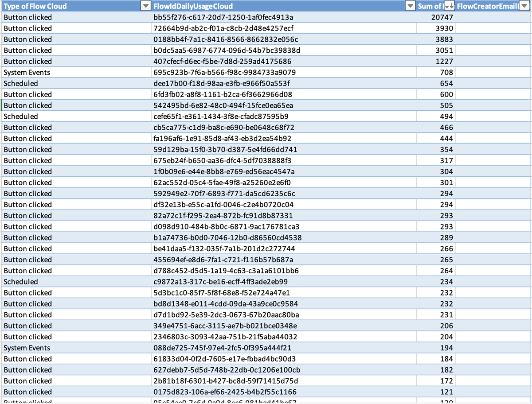Select cell 72664b9d-ab2c-f01a-c8cb-2d48e4257ecf
The height and width of the screenshot is (404, 532).
[x=284, y=28]
